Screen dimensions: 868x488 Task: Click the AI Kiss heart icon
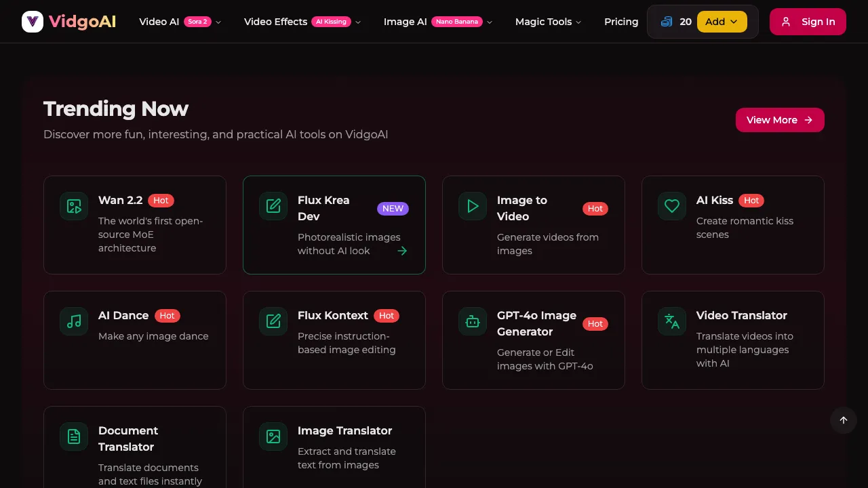point(671,206)
